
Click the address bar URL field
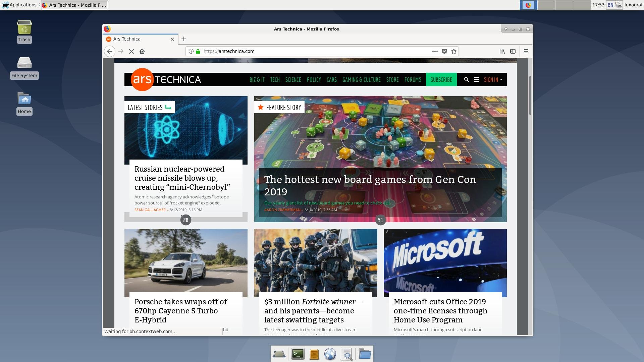coord(302,51)
